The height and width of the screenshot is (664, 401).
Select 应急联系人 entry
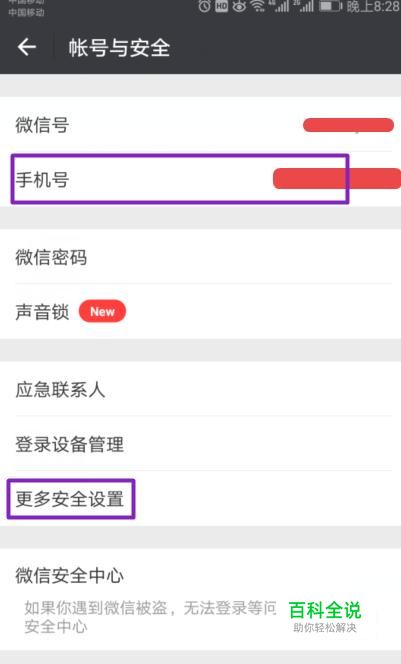coord(200,389)
